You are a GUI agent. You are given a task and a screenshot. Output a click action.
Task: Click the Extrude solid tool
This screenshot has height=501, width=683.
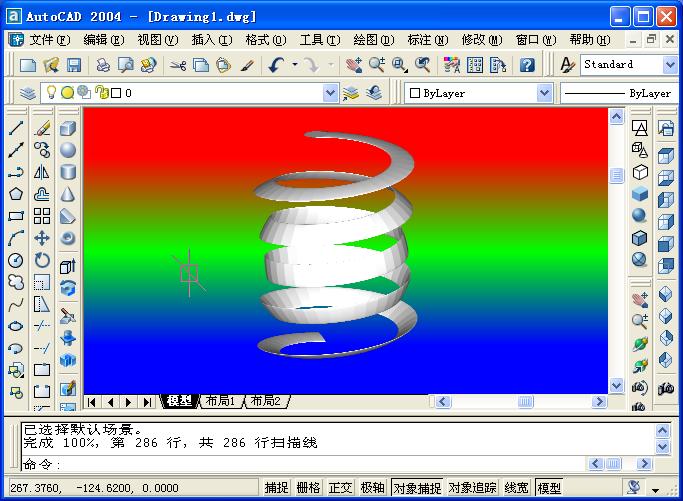[68, 266]
